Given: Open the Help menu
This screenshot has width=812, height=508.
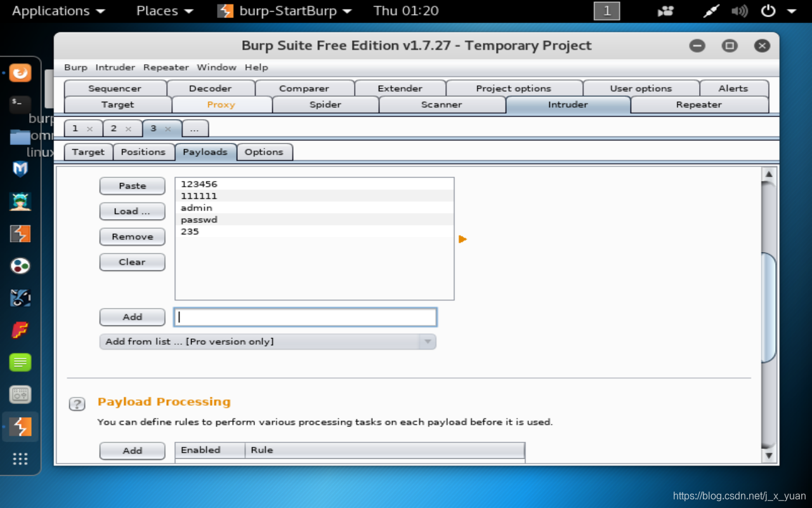Looking at the screenshot, I should (256, 67).
